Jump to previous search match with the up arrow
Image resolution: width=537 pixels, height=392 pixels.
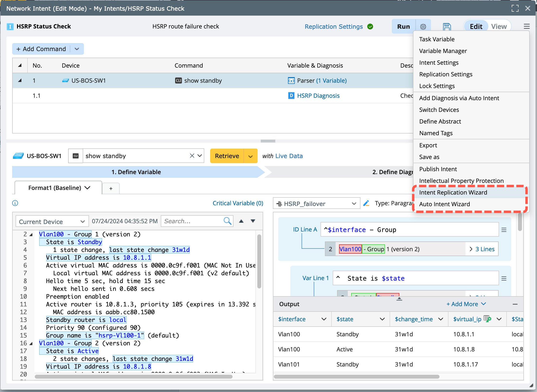(x=241, y=221)
